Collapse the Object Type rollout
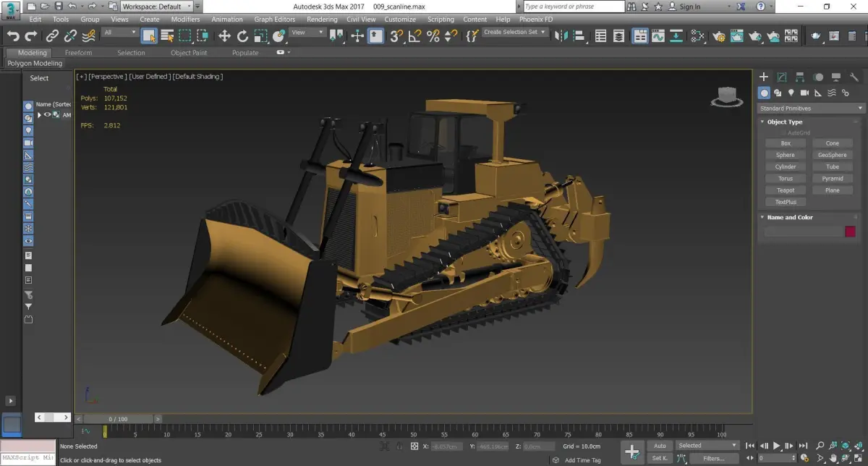Screen dimensions: 868x466 [x=784, y=122]
